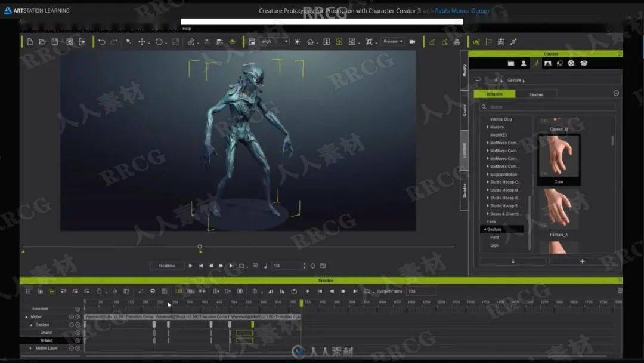Click the Save project icon
644x363 pixels.
(55, 42)
